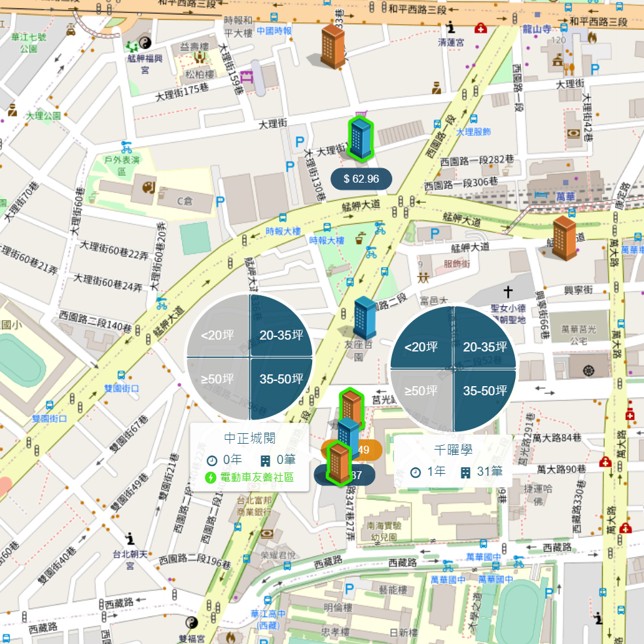Click the 龍山寺 bus stop label

click(x=537, y=29)
